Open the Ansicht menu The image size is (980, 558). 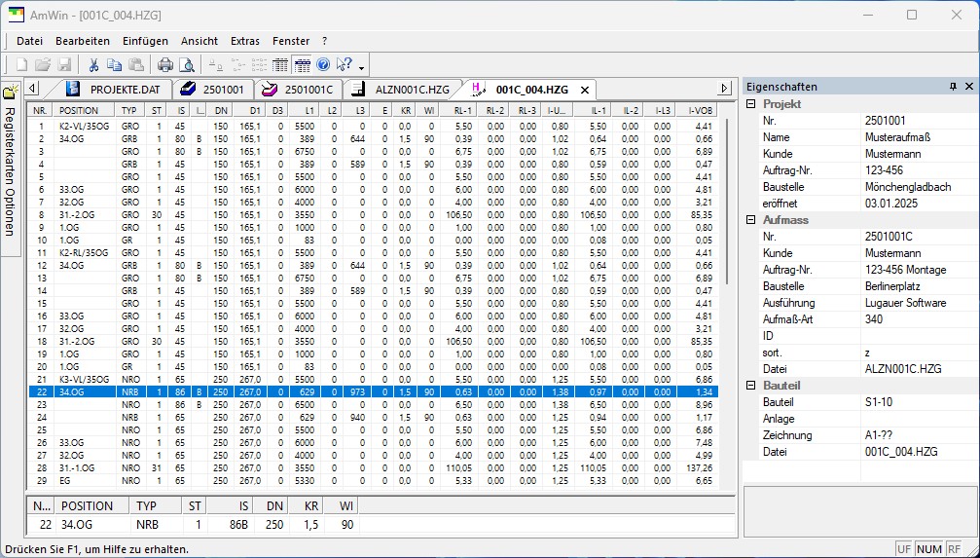[200, 41]
